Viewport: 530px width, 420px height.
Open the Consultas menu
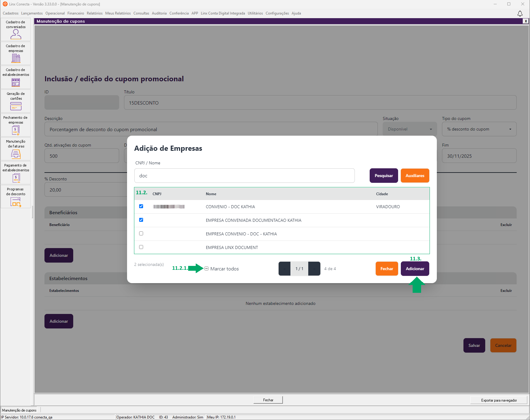click(141, 13)
